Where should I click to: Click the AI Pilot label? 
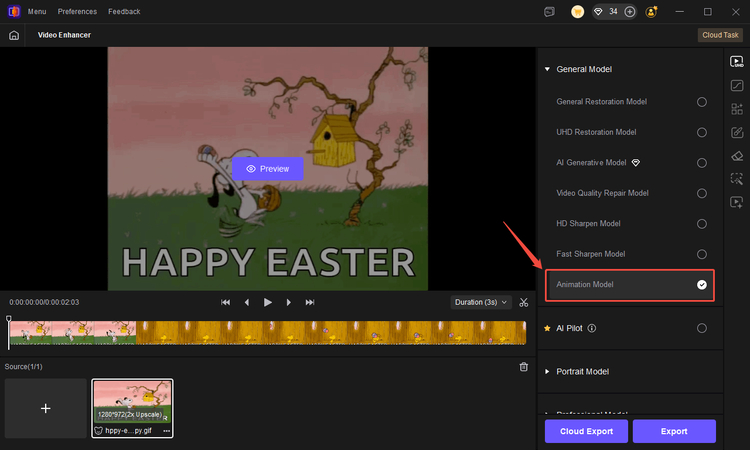click(x=569, y=328)
